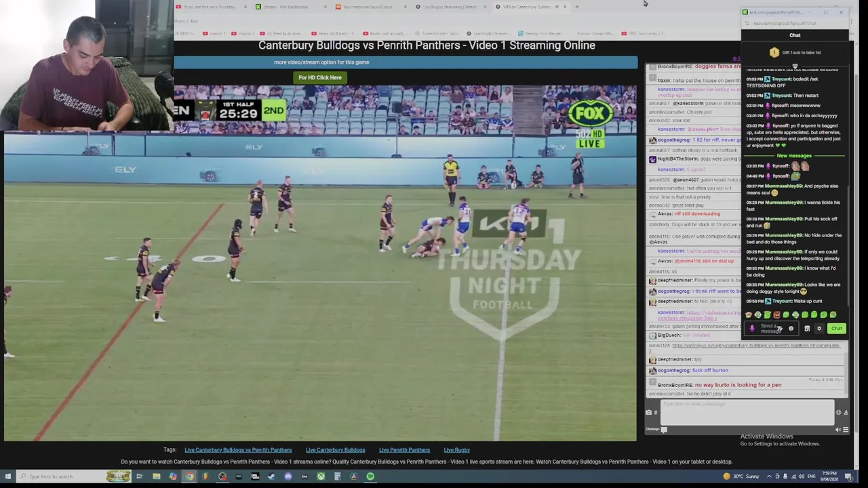Image resolution: width=868 pixels, height=488 pixels.
Task: Click the green 'For HD Click Here' button
Action: [320, 77]
